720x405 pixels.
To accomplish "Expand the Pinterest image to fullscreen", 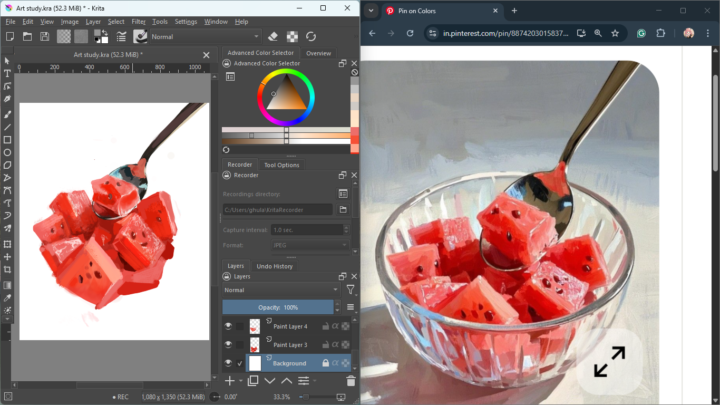I will 609,362.
